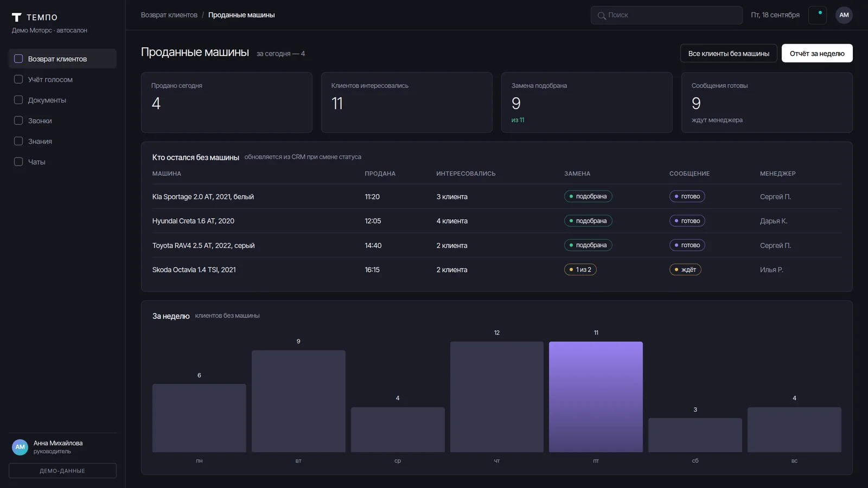The image size is (868, 488).
Task: Select the Toyota RAV4 2.5 AT row name
Action: 203,246
